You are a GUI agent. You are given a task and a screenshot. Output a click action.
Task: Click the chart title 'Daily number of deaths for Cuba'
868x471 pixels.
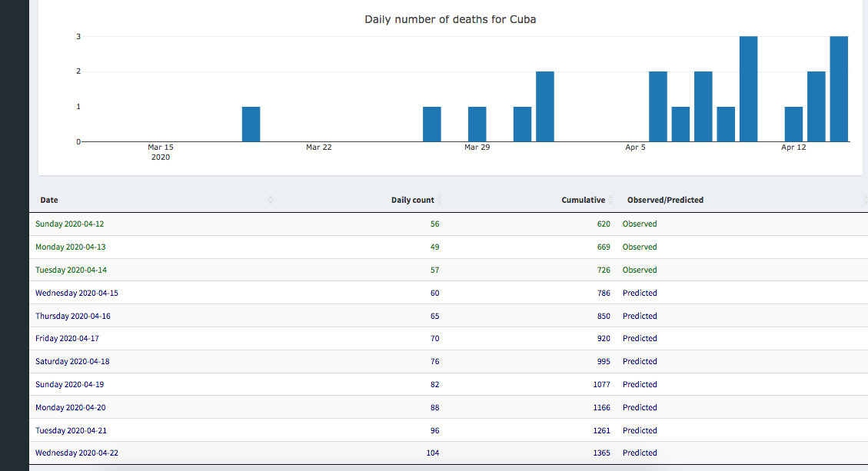tap(450, 19)
